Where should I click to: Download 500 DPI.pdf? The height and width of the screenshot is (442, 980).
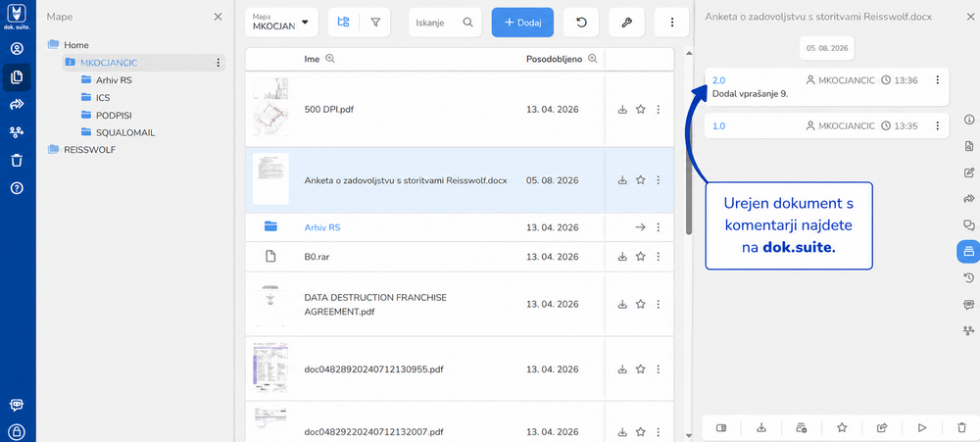click(622, 110)
